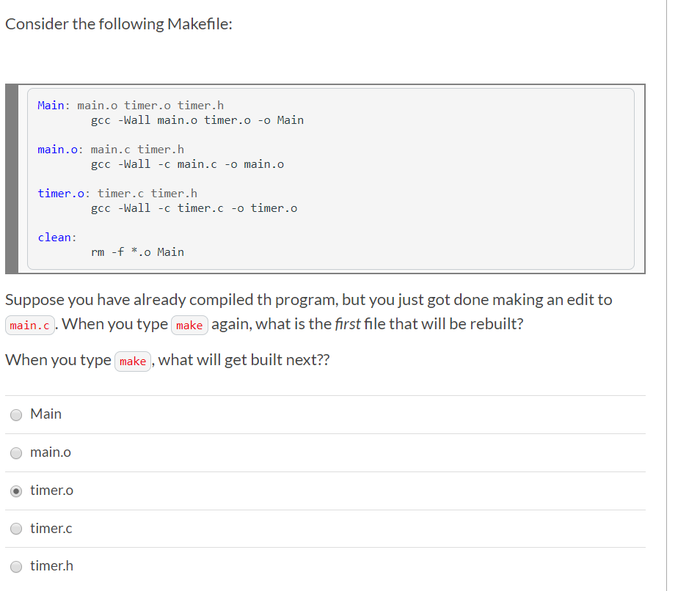Click the Main: target in the Makefile

[x=50, y=105]
